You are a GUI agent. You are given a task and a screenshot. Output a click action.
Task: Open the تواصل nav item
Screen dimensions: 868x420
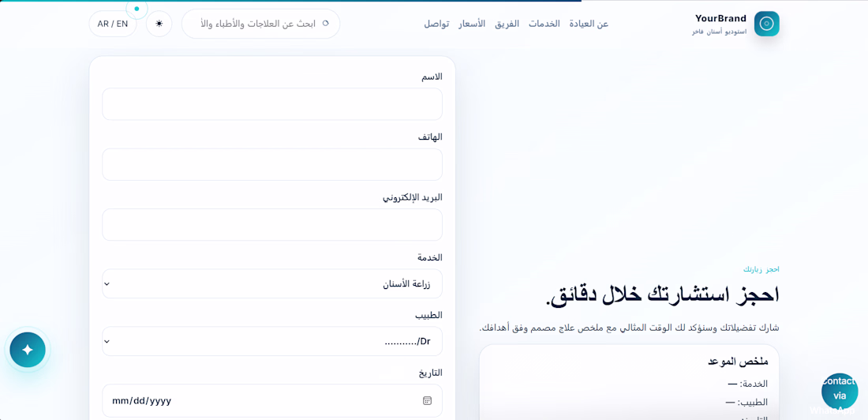pyautogui.click(x=437, y=24)
